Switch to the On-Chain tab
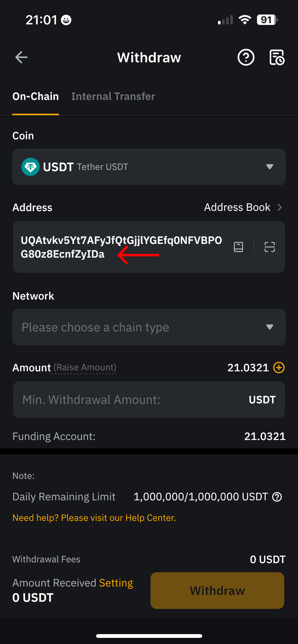Screen dimensions: 298x644 [x=36, y=96]
